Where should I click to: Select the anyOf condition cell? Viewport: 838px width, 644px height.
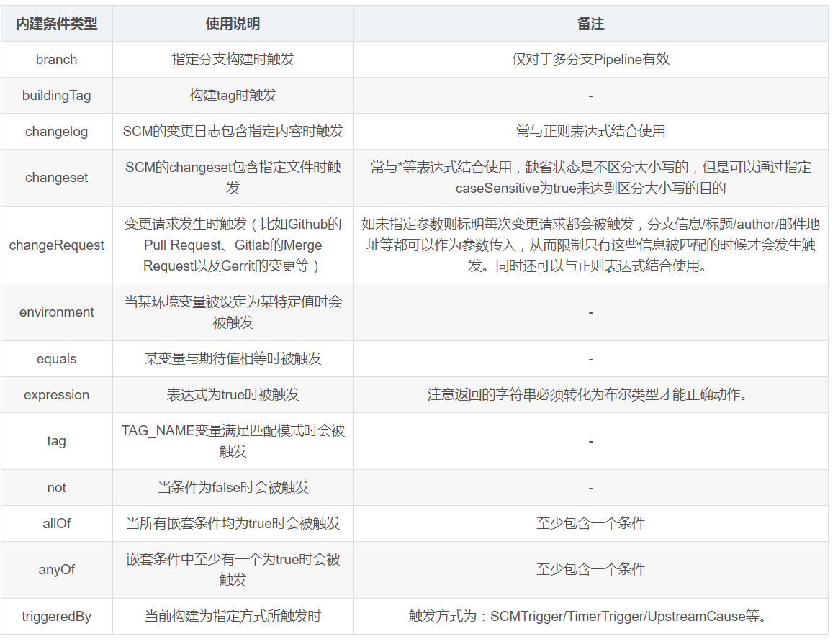[56, 569]
